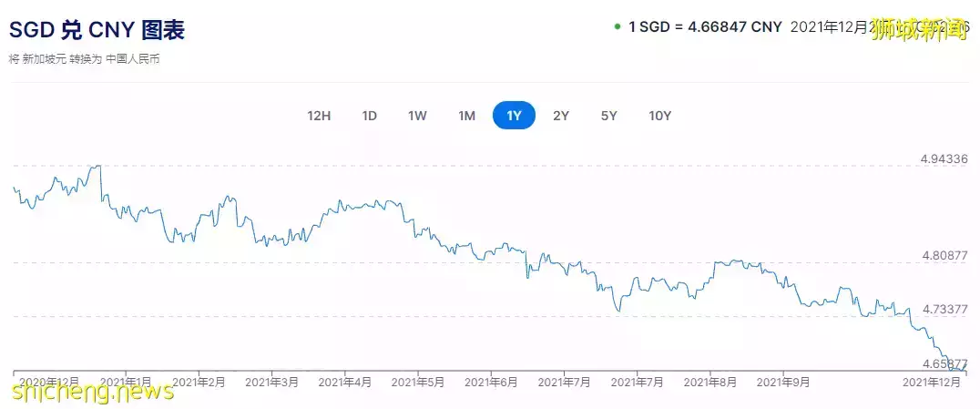
Task: Switch chart to 1D range
Action: [369, 116]
